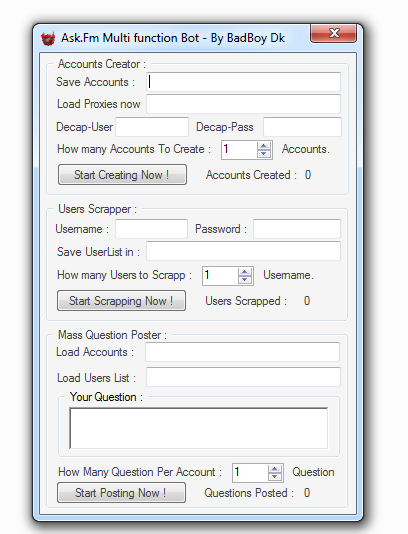Click the window title text
408x534 pixels.
pos(173,38)
